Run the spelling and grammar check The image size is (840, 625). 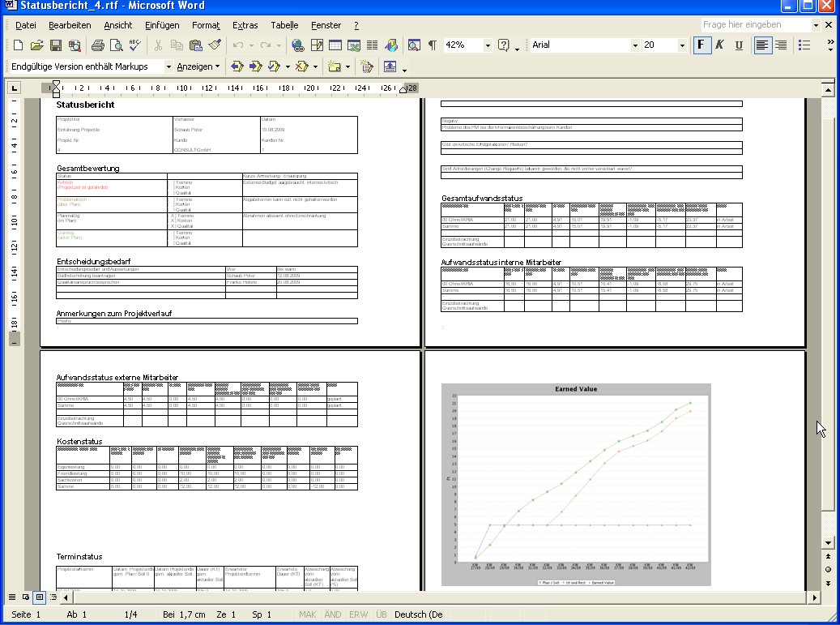click(135, 45)
